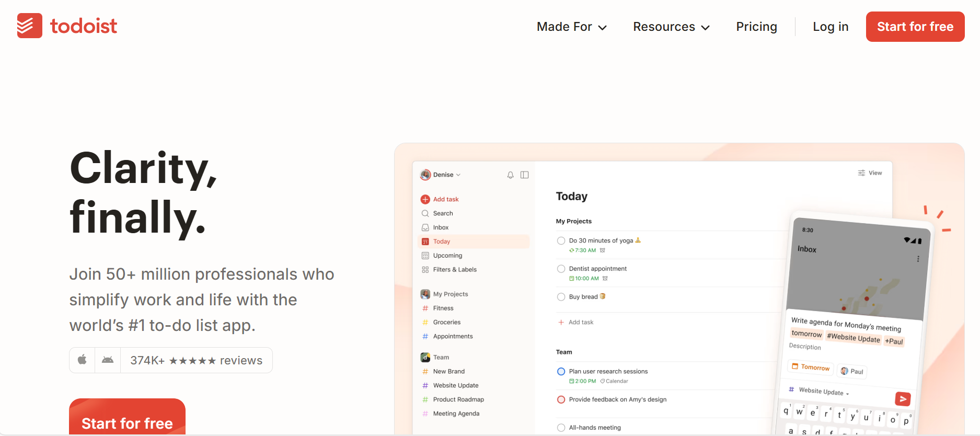Mark Dentist appointment task complete
Viewport: 980px width, 436px height.
[561, 269]
